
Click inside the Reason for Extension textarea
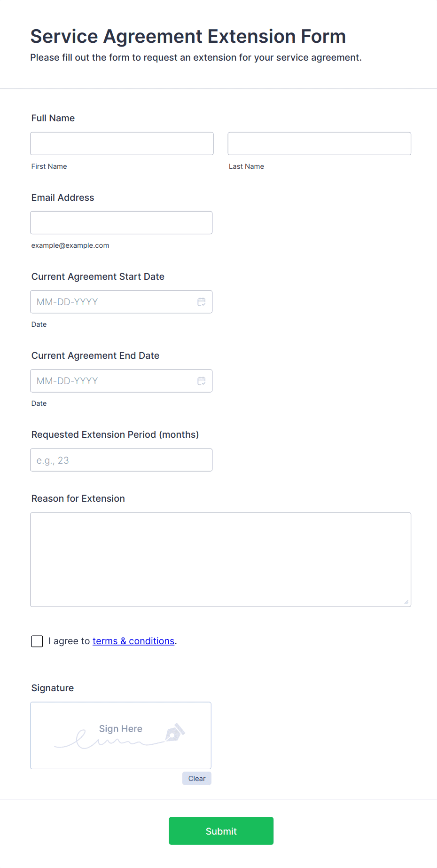tap(220, 560)
